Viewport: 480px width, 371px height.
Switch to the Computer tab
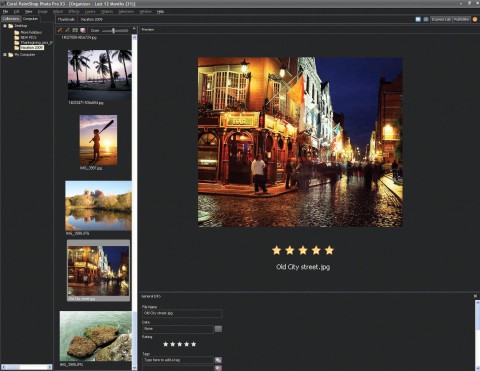click(30, 19)
